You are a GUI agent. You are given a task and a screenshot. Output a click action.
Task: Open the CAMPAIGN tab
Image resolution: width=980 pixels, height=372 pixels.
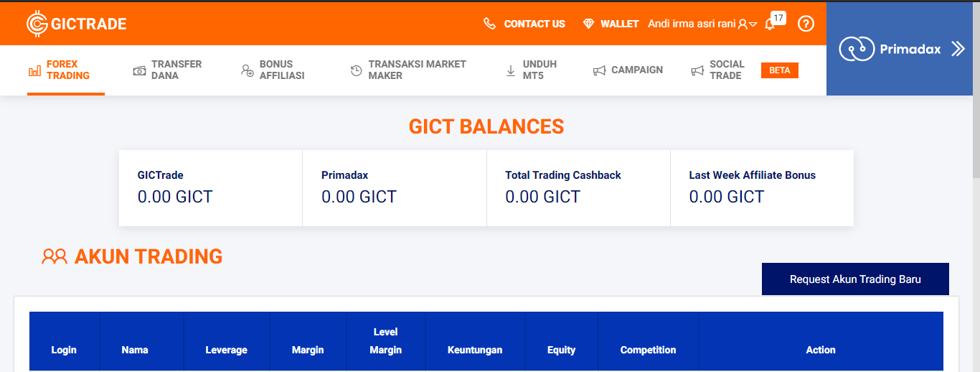(628, 70)
